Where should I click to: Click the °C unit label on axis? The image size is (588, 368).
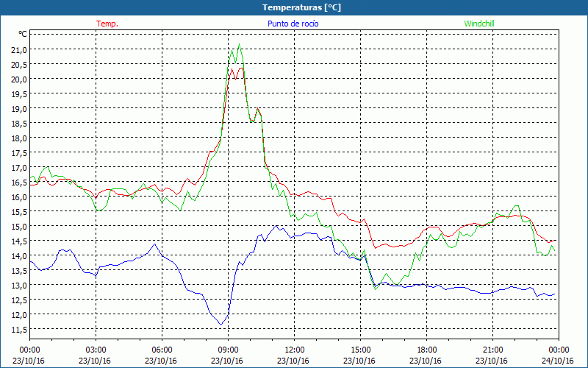[23, 34]
